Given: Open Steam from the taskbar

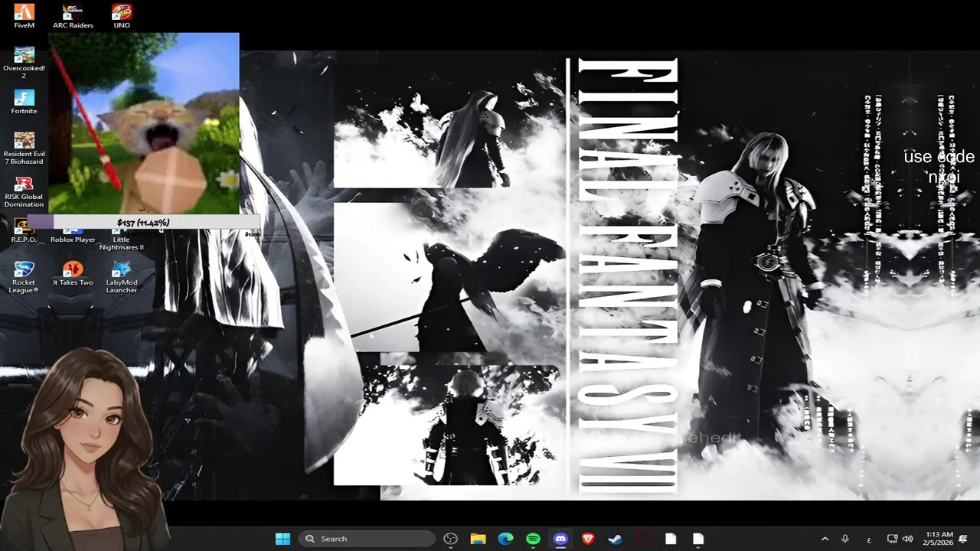Looking at the screenshot, I should pos(616,539).
